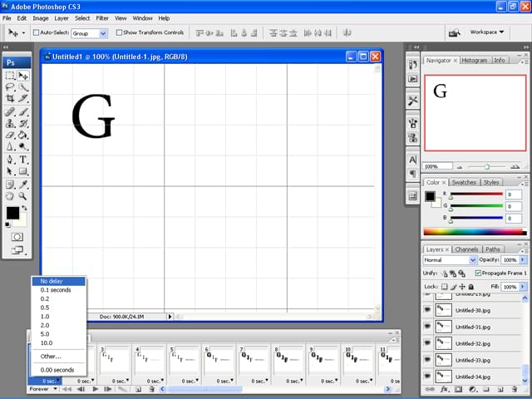Enable Show Transform Controls checkbox
Viewport: 532px width, 399px height.
pos(119,32)
